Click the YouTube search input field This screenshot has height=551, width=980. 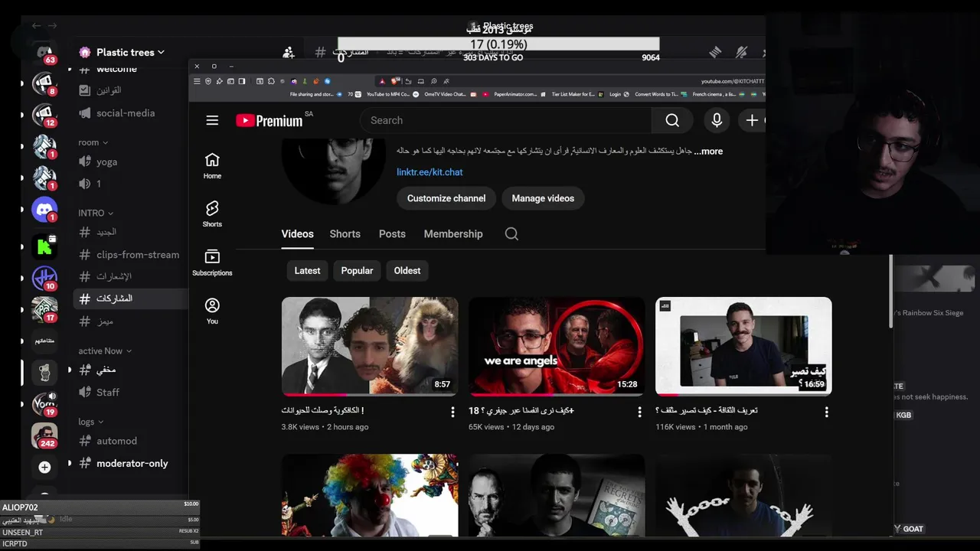pyautogui.click(x=505, y=120)
